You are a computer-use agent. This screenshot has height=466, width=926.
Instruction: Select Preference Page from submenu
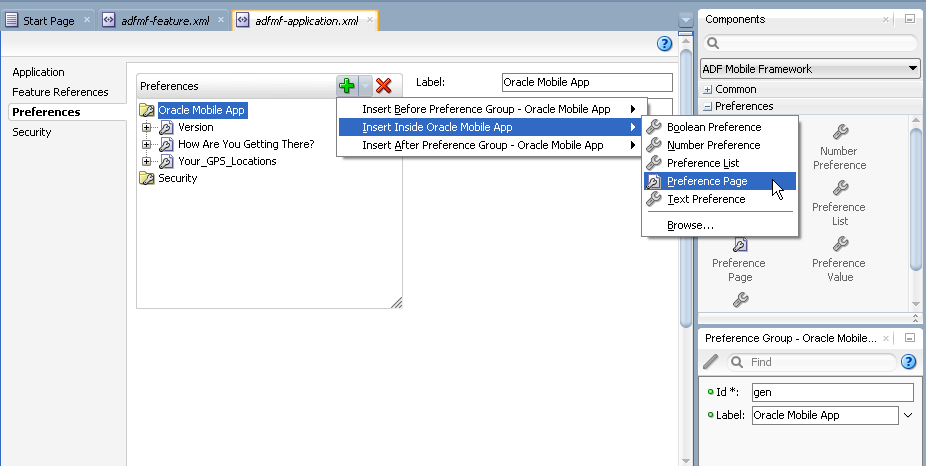tap(720, 181)
